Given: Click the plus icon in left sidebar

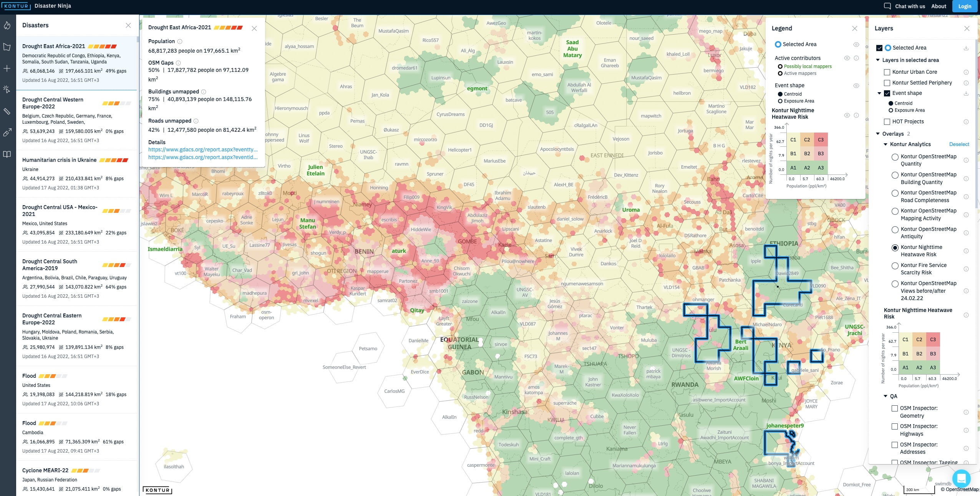Looking at the screenshot, I should coord(7,68).
